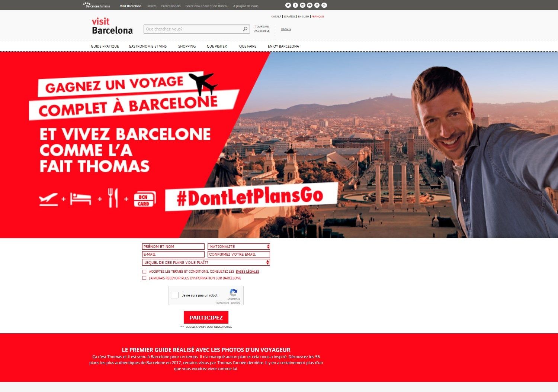Viewport: 558px width, 392px height.
Task: Click the Visit Barcelona logo
Action: 112,26
